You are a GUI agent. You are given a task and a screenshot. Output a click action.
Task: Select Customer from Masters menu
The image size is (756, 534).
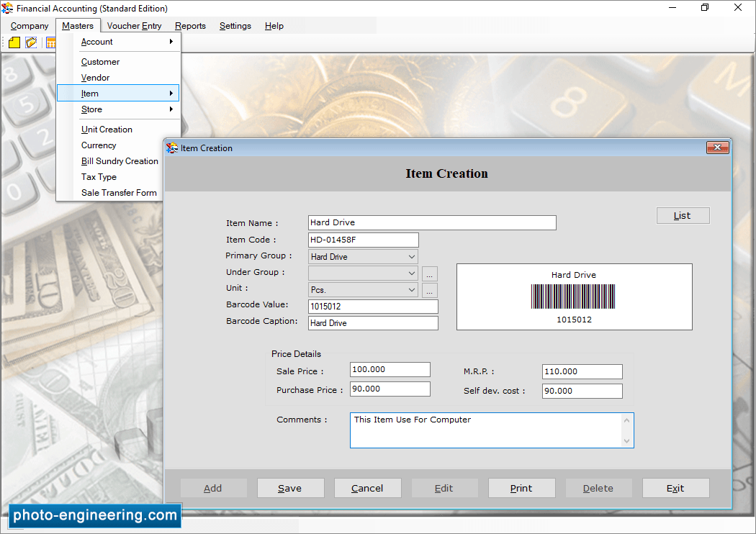click(118, 62)
